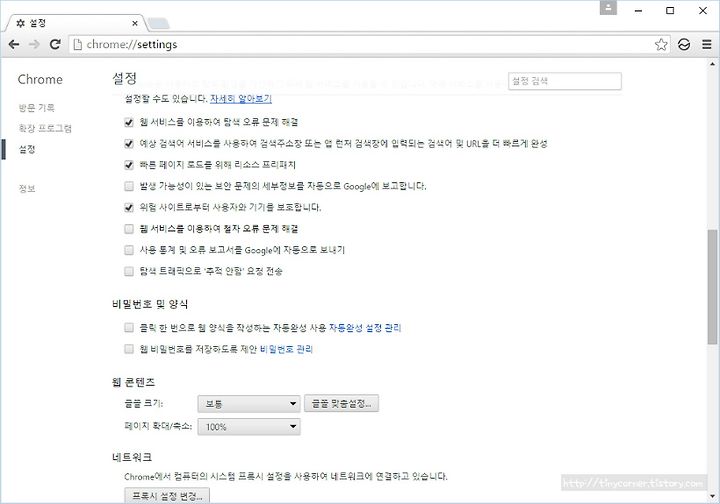Viewport: 720px width, 504px height.
Task: Open a new tab
Action: pyautogui.click(x=159, y=23)
